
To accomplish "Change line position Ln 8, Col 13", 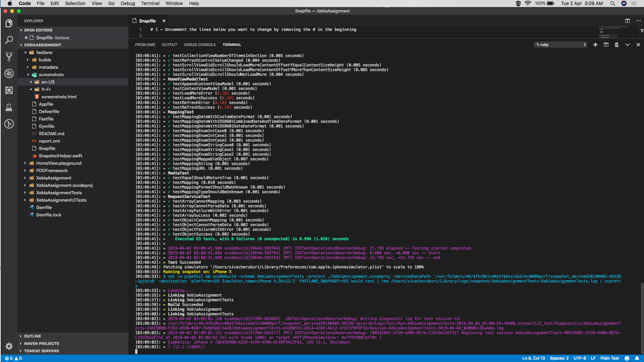I will [533, 358].
